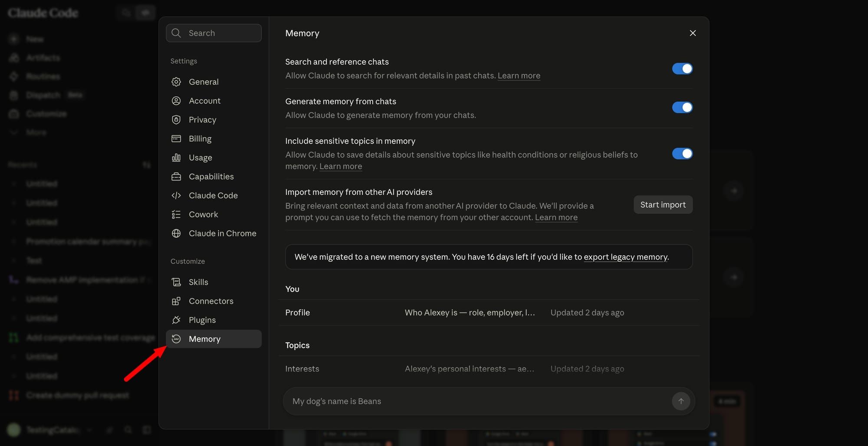Click "Who Alexey is" profile description
This screenshot has width=868, height=446.
(x=470, y=312)
